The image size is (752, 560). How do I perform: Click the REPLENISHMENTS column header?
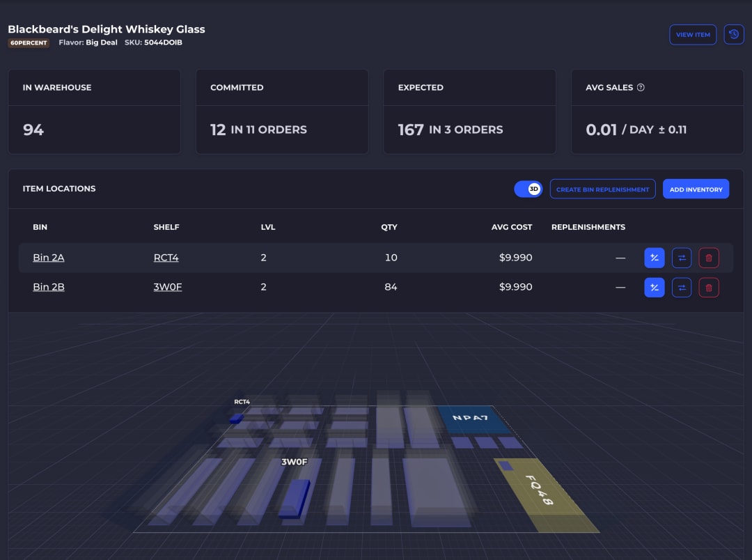pyautogui.click(x=588, y=227)
